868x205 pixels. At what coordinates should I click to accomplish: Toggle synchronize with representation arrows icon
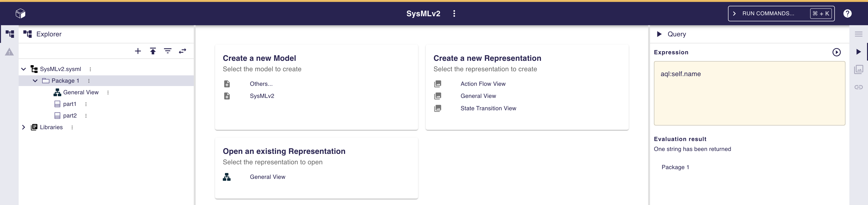point(182,51)
